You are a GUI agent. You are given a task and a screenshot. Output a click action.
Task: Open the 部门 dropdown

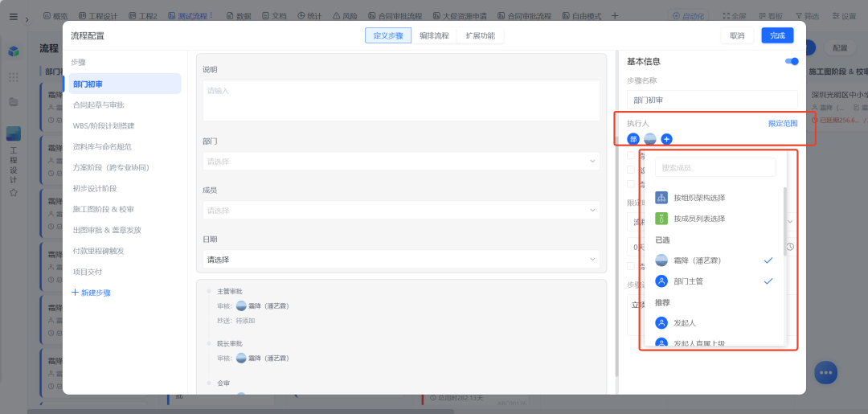(x=401, y=162)
